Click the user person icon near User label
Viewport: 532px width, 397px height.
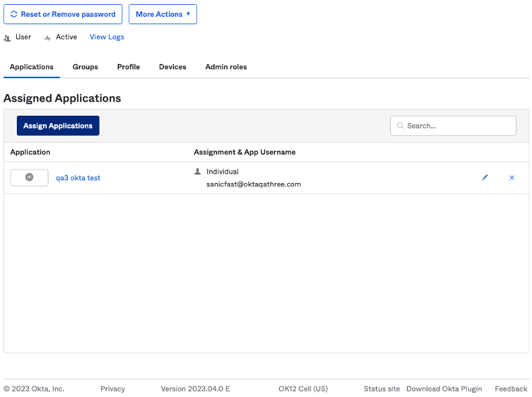[x=7, y=38]
